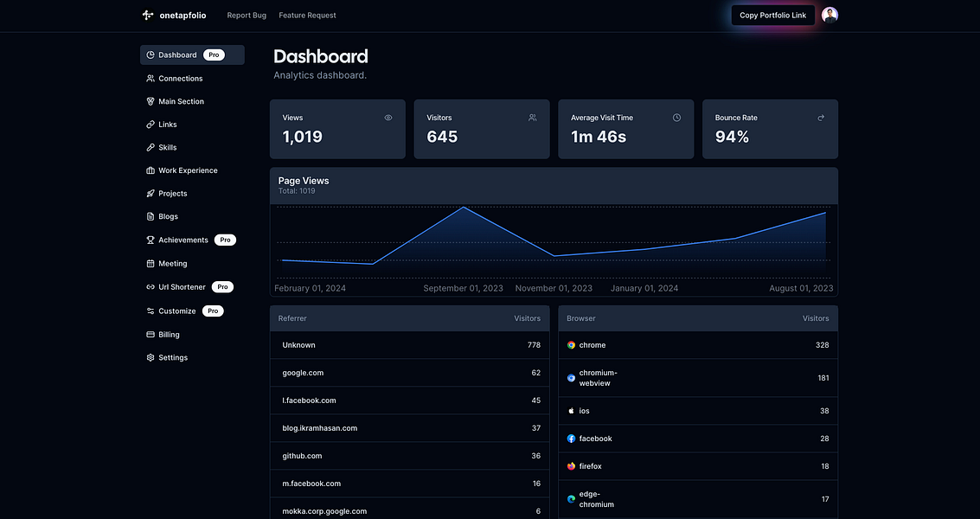
Task: Open the Billing page
Action: pyautogui.click(x=169, y=335)
